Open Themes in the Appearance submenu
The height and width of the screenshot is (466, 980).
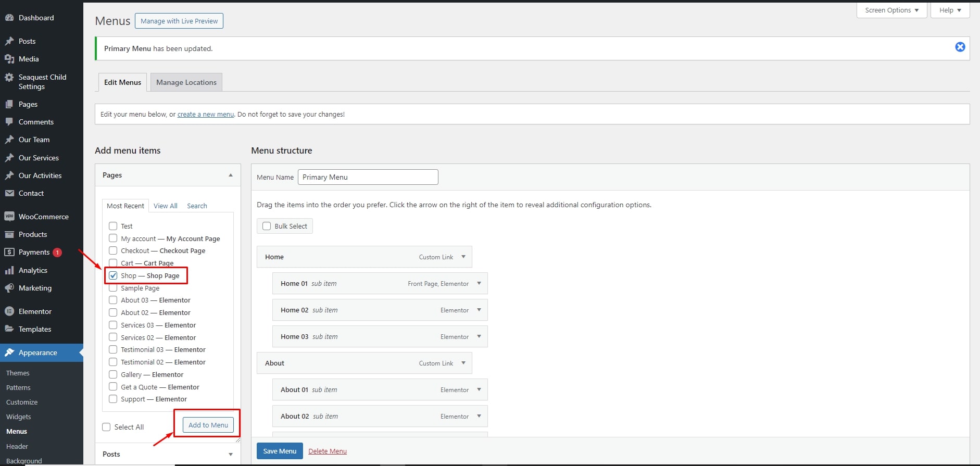coord(18,373)
